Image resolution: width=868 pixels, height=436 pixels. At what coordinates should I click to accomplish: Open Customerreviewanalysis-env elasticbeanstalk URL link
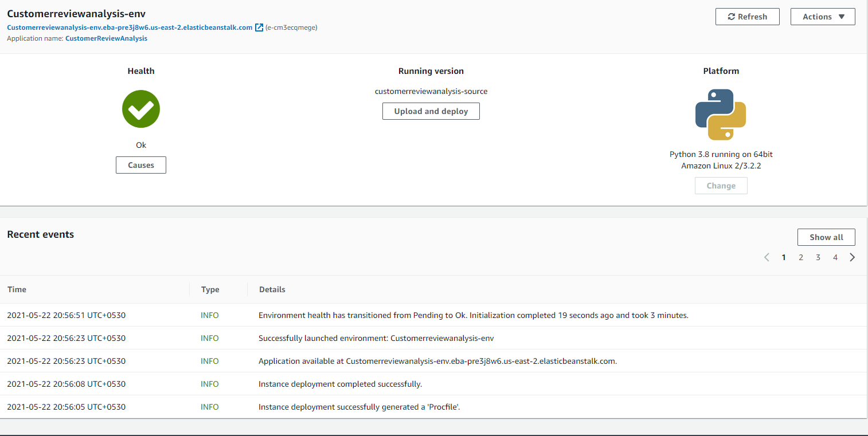(130, 27)
